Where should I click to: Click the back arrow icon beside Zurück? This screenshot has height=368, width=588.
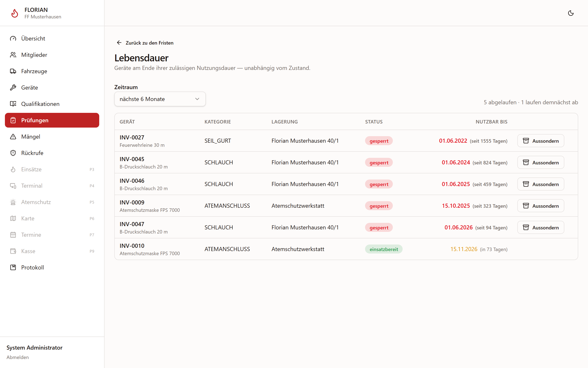tap(119, 43)
